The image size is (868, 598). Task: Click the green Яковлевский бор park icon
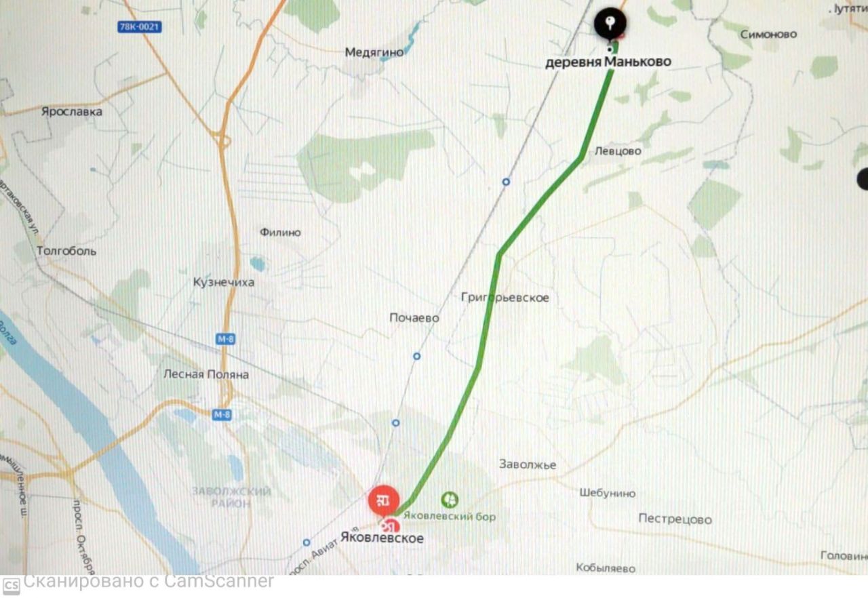point(450,500)
